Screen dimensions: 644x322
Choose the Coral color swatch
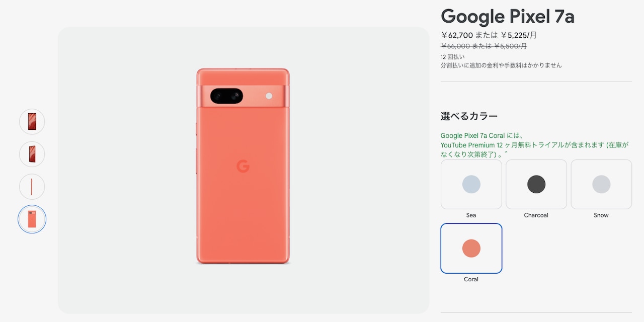pyautogui.click(x=471, y=249)
